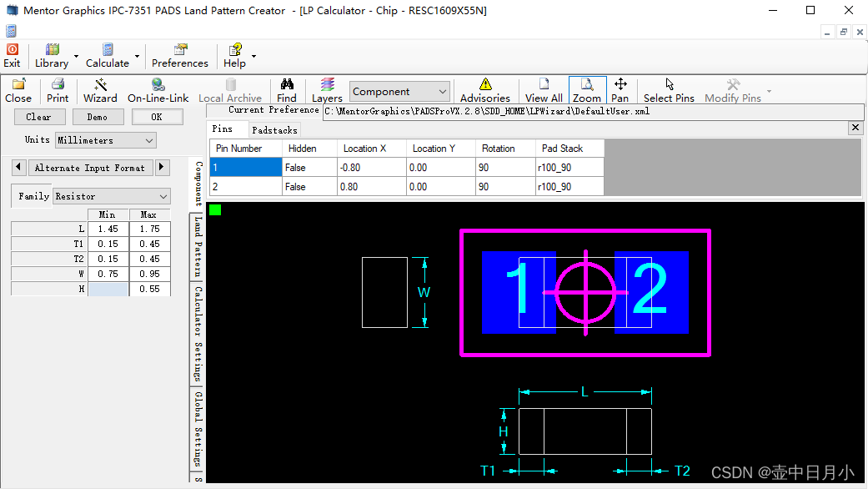Print the land pattern

pyautogui.click(x=58, y=90)
